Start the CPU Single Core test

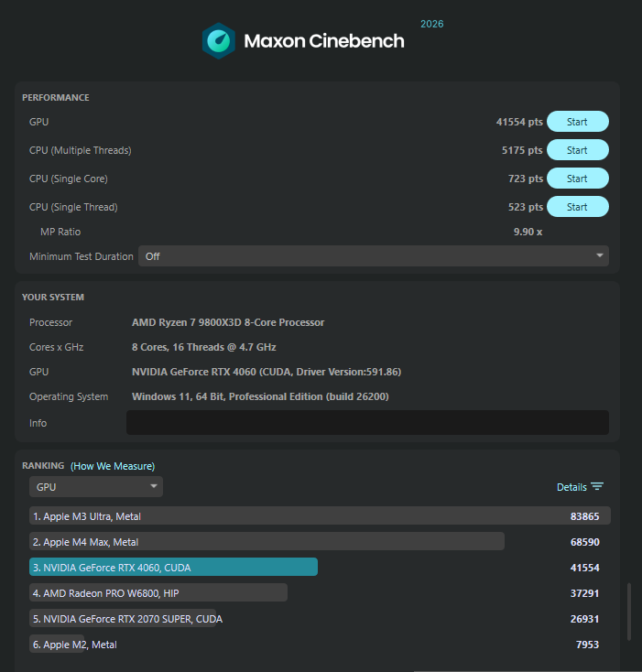577,179
